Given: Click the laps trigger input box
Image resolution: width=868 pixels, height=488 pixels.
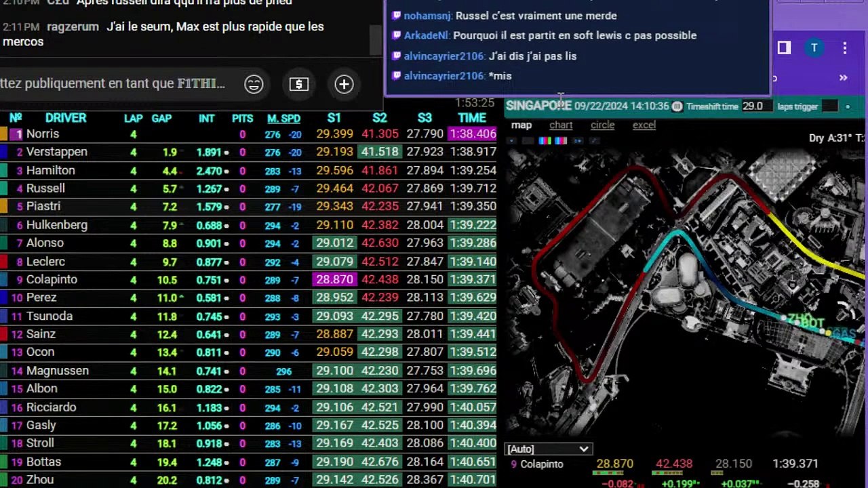Looking at the screenshot, I should (829, 106).
